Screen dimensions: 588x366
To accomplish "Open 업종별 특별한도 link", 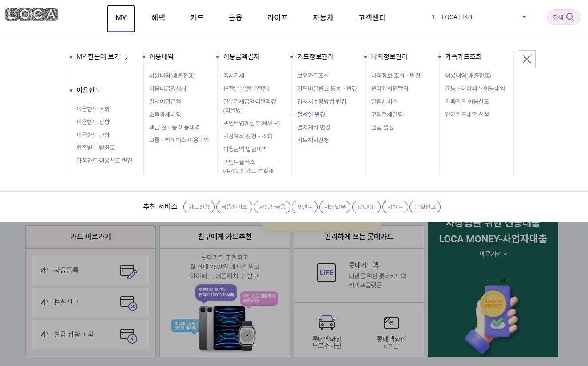I will pyautogui.click(x=95, y=148).
